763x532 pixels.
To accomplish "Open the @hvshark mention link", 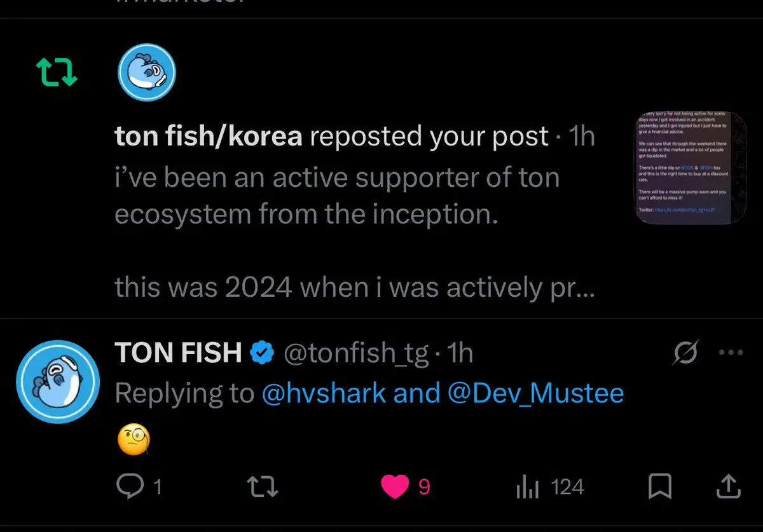I will tap(324, 393).
